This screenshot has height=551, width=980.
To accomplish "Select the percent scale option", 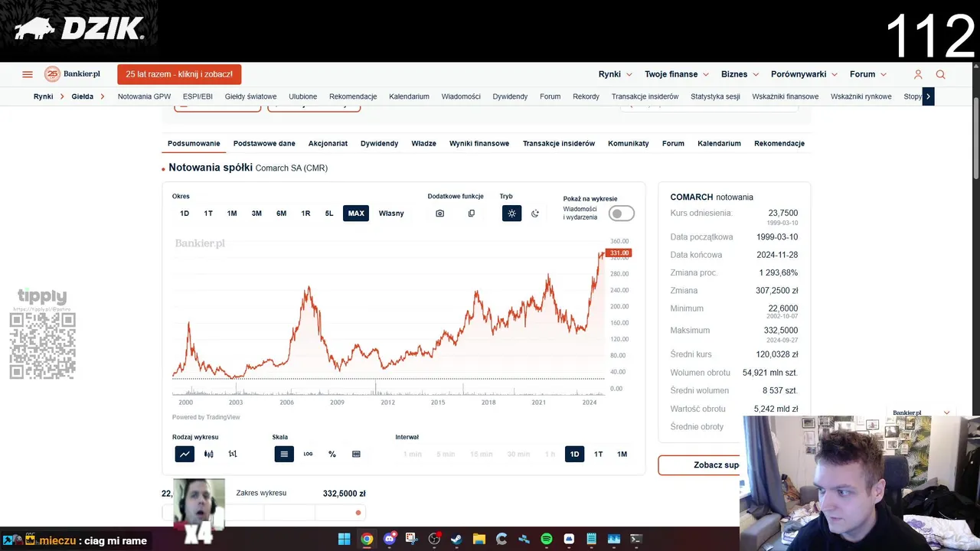I will point(332,454).
